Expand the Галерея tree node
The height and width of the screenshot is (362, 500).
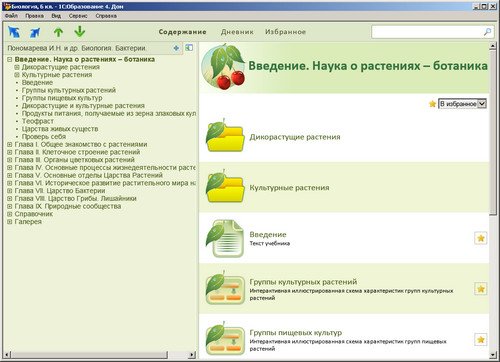pyautogui.click(x=10, y=222)
